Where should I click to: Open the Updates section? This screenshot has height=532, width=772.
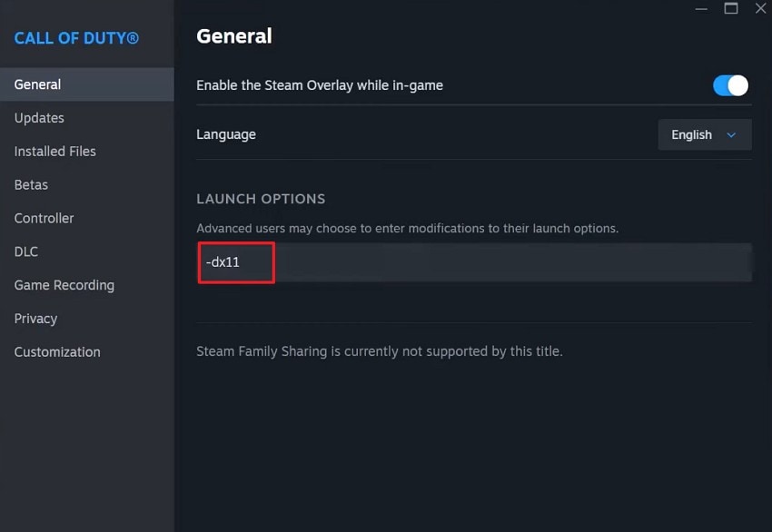pos(39,117)
